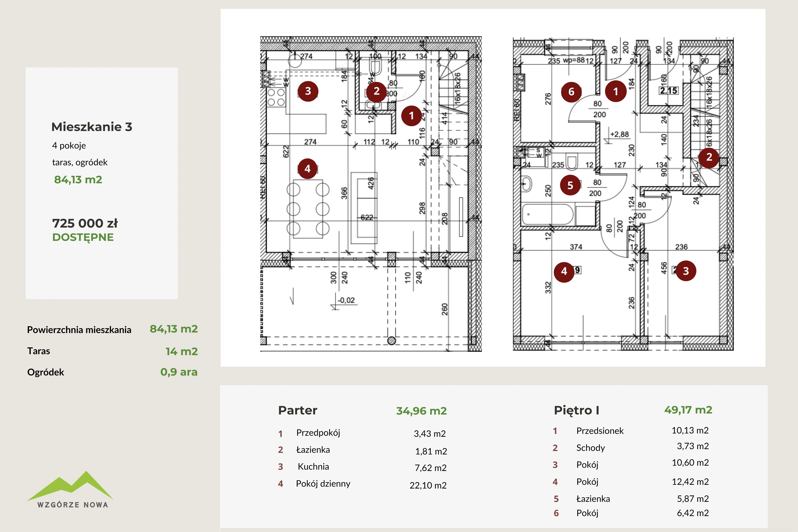Click marker 5 in upstairs bathroom

(x=570, y=185)
